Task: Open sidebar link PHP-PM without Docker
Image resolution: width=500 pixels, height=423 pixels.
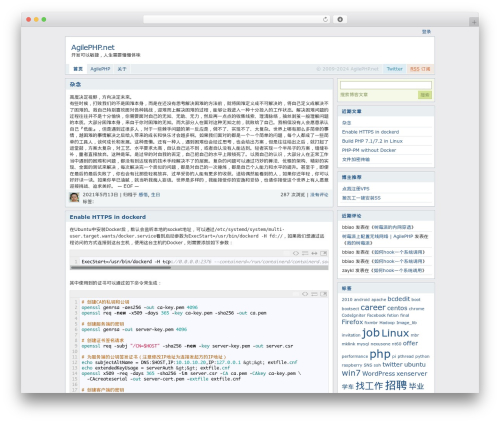Action: [369, 150]
